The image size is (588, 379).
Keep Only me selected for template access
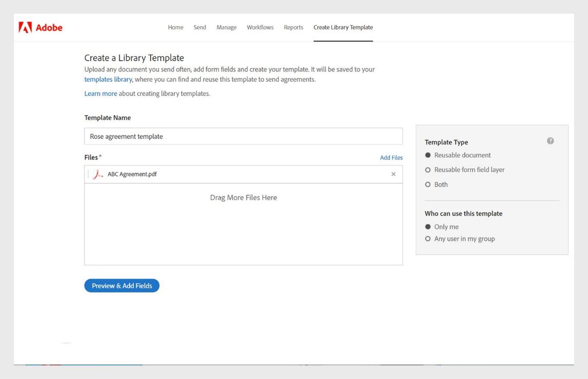pos(428,226)
